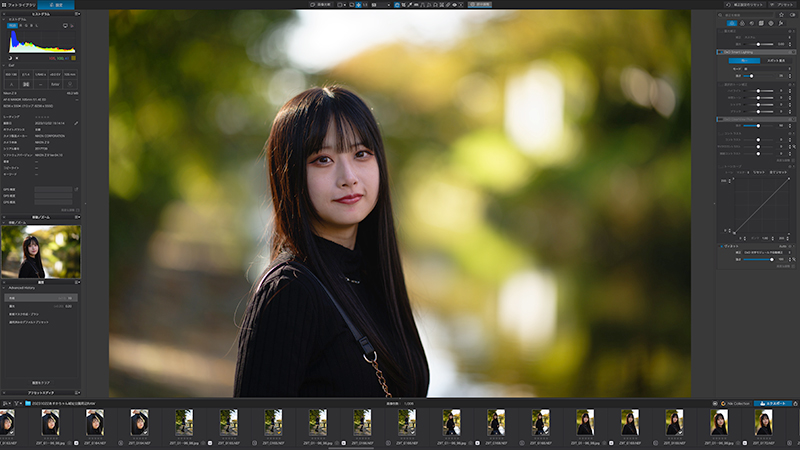Open the Local Adjustments button
Screen dimensions: 800x450
(x=480, y=5)
